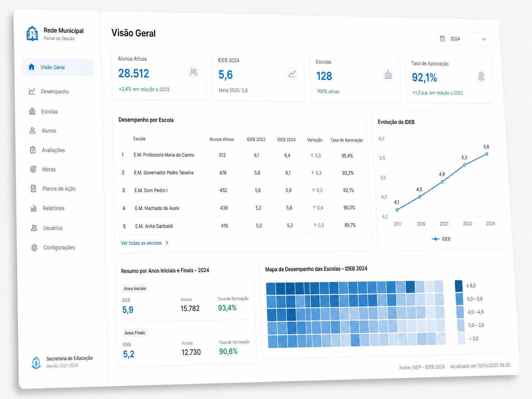Click the < 3,0 legend swatch
532x399 pixels.
(462, 338)
